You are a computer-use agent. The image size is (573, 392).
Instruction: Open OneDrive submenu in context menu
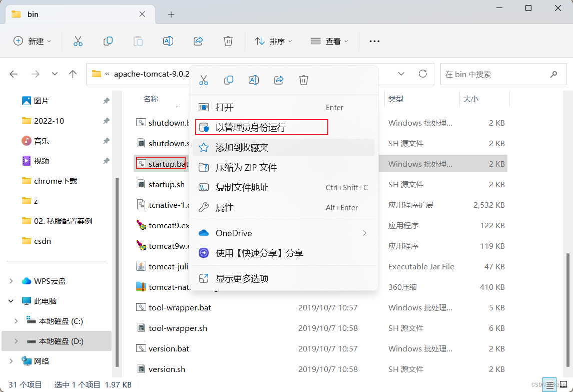click(284, 233)
